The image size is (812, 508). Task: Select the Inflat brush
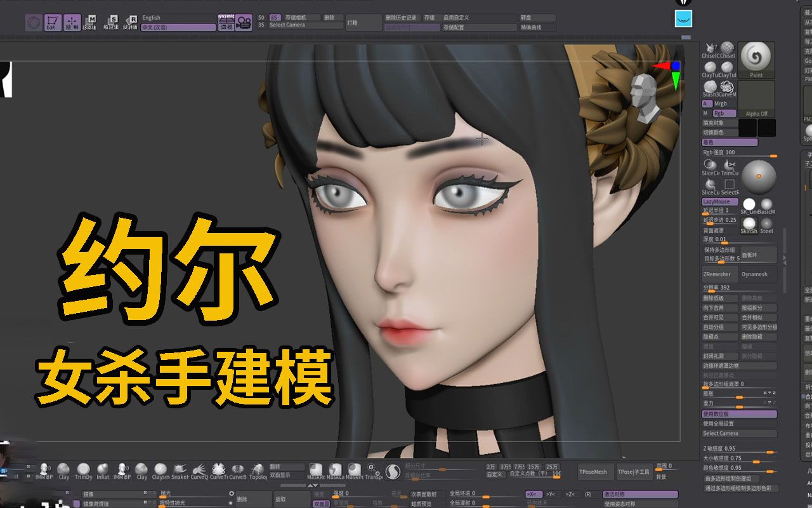tap(103, 471)
